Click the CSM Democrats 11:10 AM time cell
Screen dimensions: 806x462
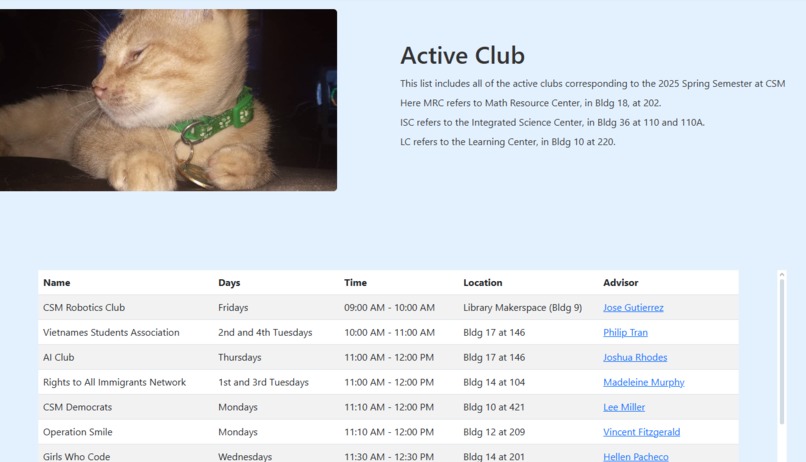coord(389,407)
